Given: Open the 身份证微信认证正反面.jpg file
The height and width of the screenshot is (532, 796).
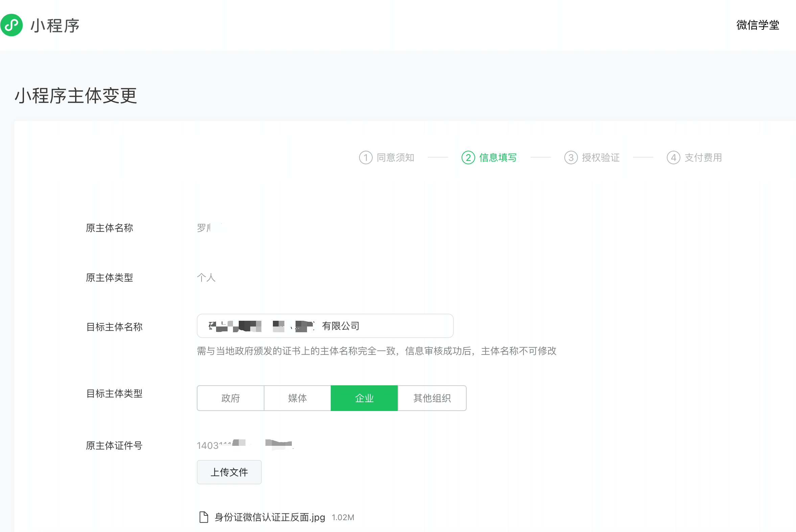Looking at the screenshot, I should coord(270,517).
